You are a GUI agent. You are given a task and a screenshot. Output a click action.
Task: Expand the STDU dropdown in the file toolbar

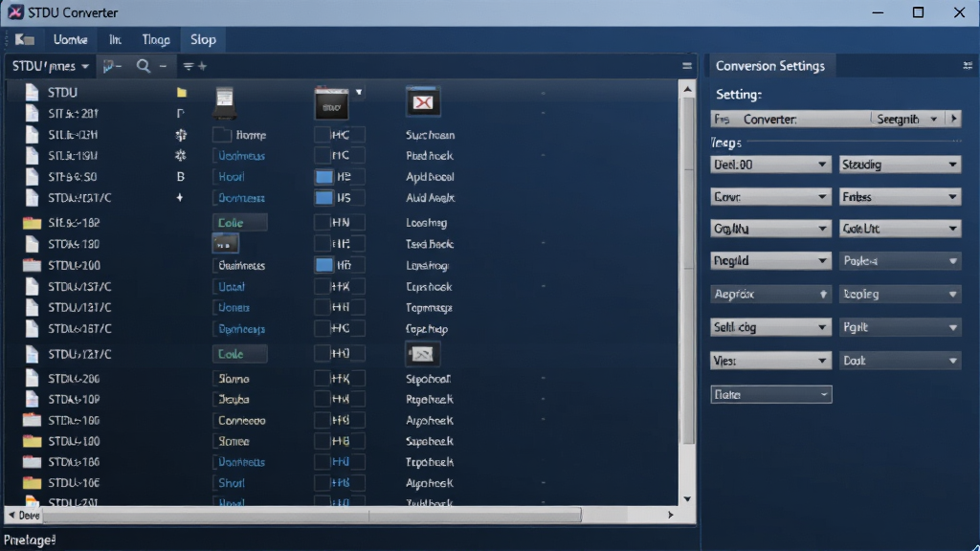51,66
